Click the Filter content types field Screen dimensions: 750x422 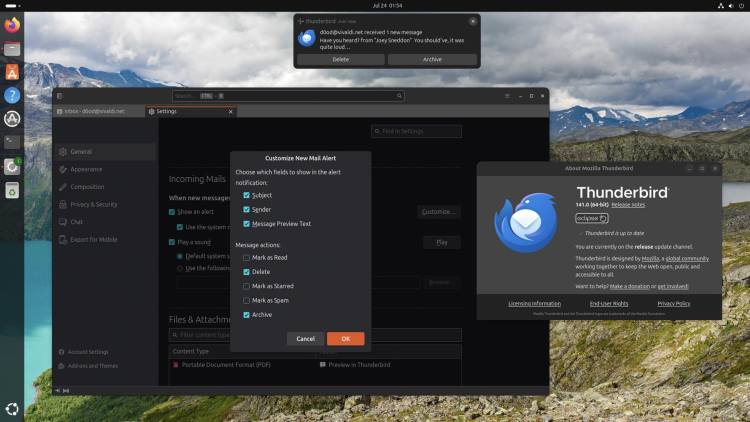pyautogui.click(x=315, y=335)
